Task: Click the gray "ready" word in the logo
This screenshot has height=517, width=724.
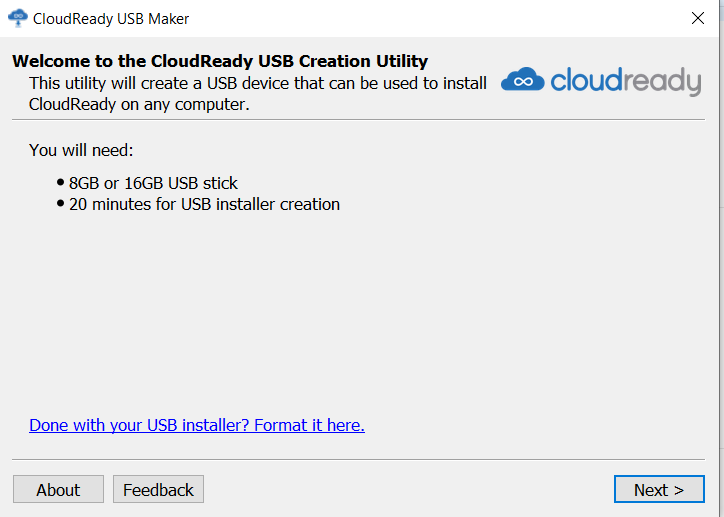Action: [x=661, y=82]
